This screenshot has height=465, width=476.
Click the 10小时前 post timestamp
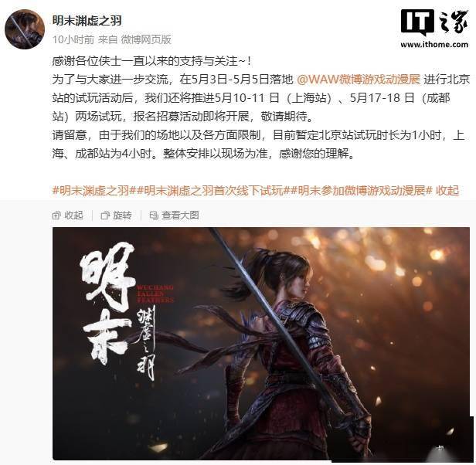point(73,39)
